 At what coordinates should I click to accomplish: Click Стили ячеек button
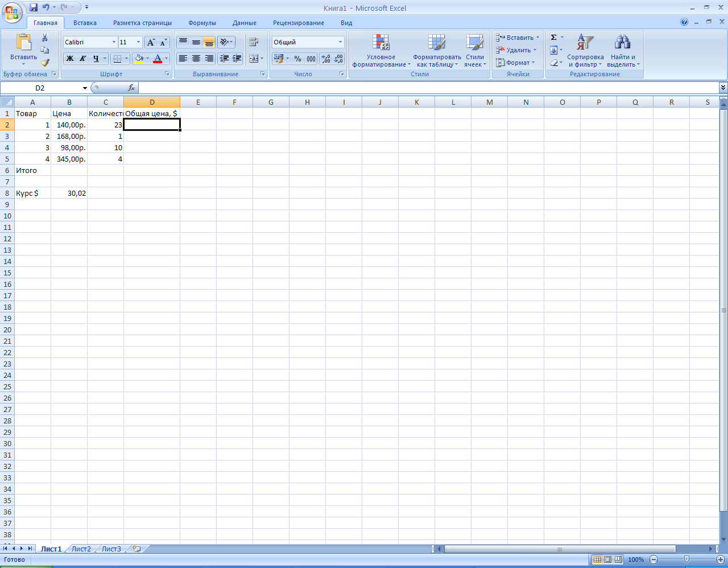click(475, 51)
